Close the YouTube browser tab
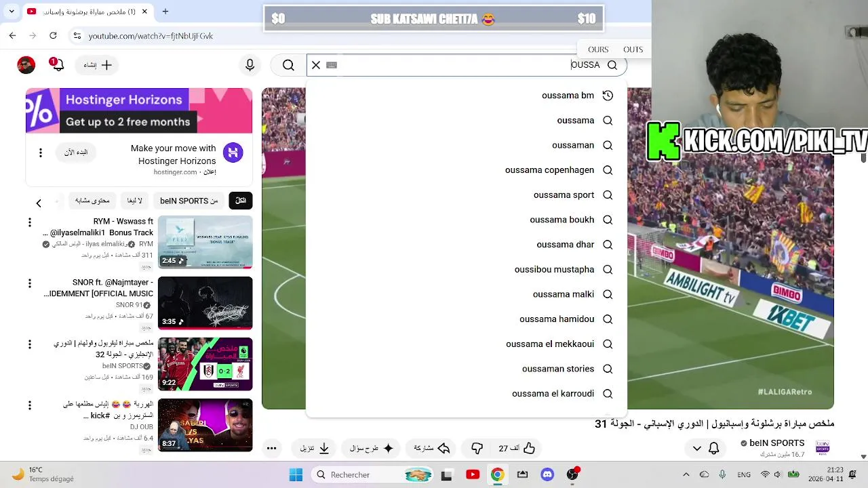Screen dimensions: 868x488 (144, 12)
